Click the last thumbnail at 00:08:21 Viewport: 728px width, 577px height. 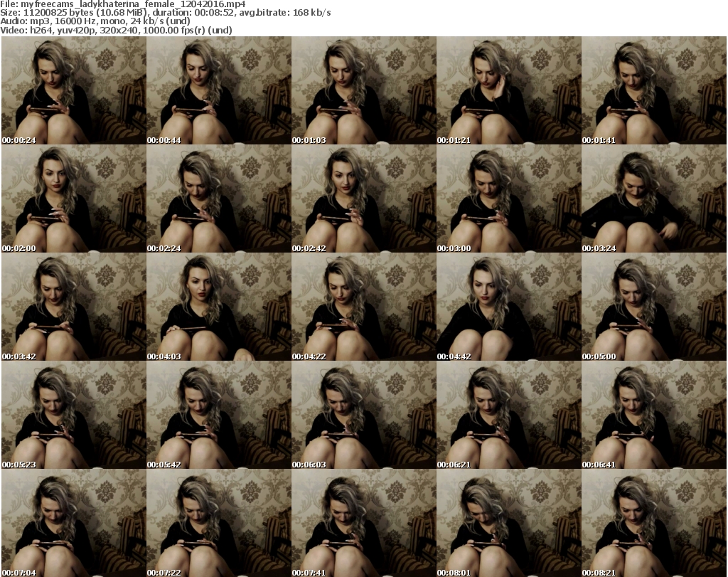(x=653, y=523)
